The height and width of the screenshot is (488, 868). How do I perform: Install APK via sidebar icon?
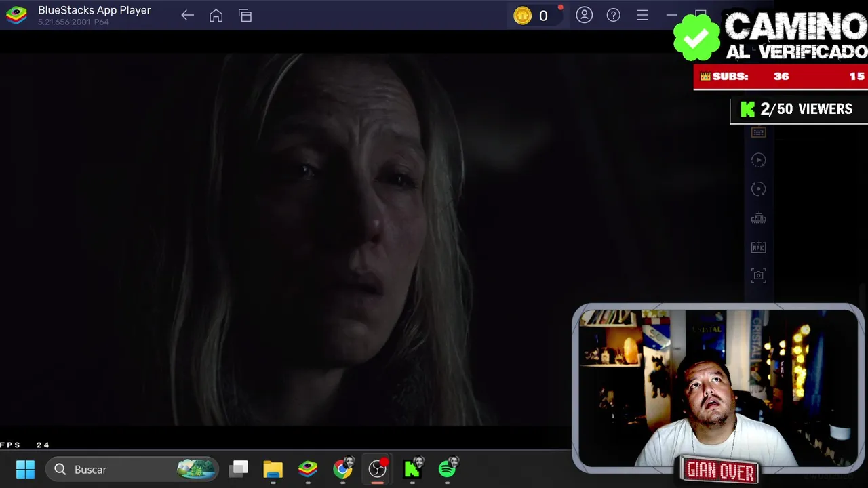[758, 247]
